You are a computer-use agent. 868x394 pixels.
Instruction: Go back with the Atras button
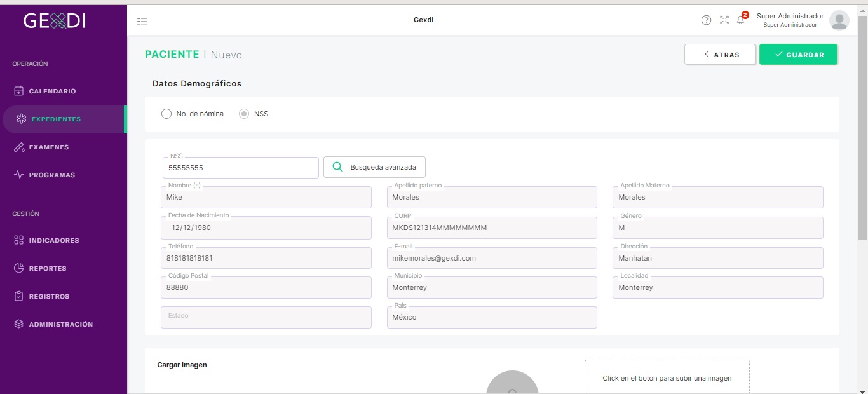coord(720,55)
